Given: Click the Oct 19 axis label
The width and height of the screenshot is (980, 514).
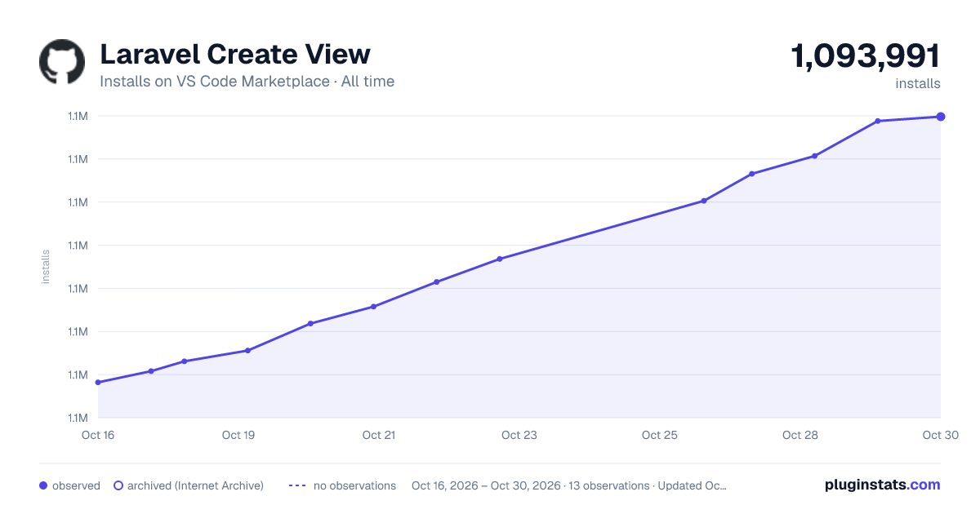Looking at the screenshot, I should coord(238,435).
